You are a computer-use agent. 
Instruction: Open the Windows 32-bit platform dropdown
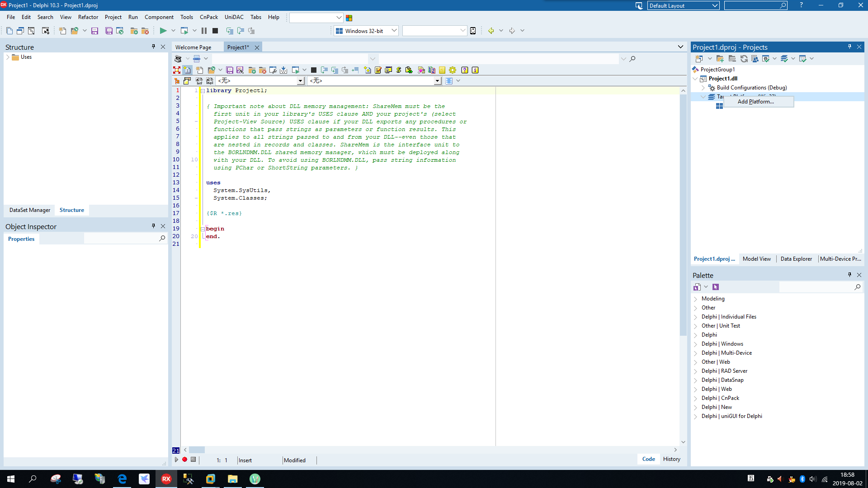[394, 31]
